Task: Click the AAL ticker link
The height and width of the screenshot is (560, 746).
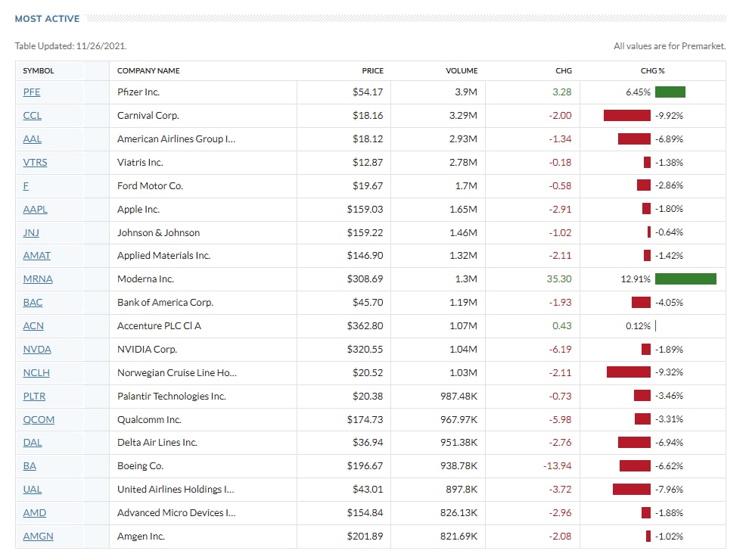Action: 33,139
